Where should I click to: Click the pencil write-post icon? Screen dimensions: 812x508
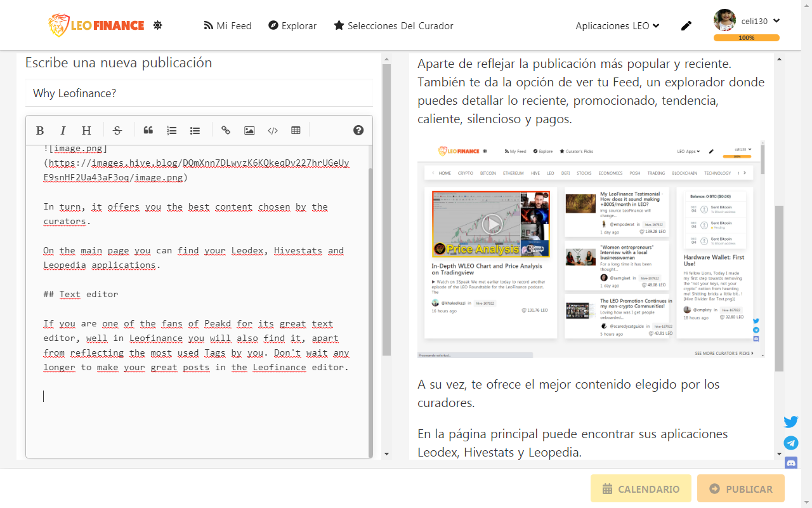[686, 26]
